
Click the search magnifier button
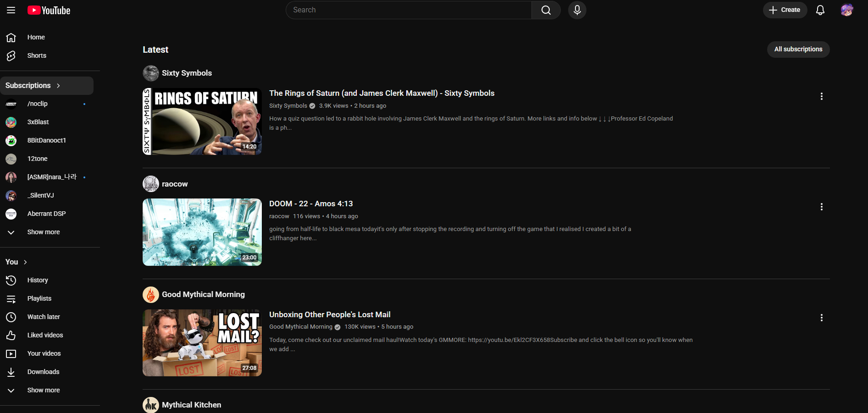click(546, 10)
